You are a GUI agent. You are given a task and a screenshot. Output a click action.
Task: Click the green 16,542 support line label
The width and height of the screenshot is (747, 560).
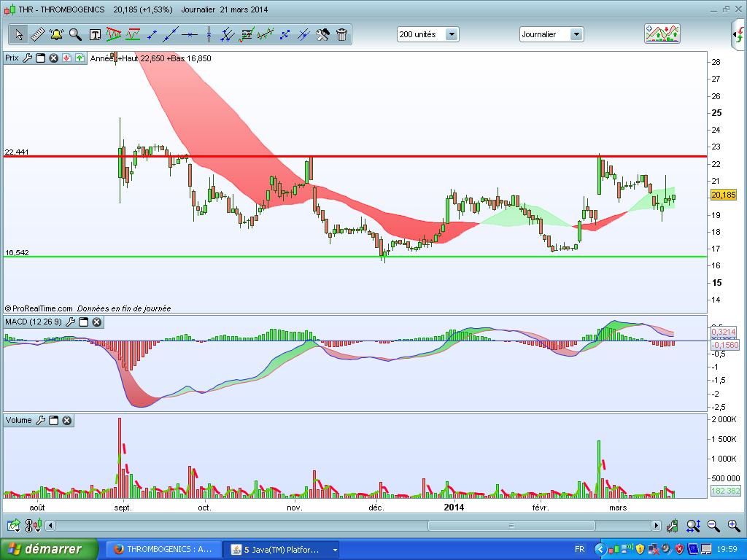pos(17,252)
